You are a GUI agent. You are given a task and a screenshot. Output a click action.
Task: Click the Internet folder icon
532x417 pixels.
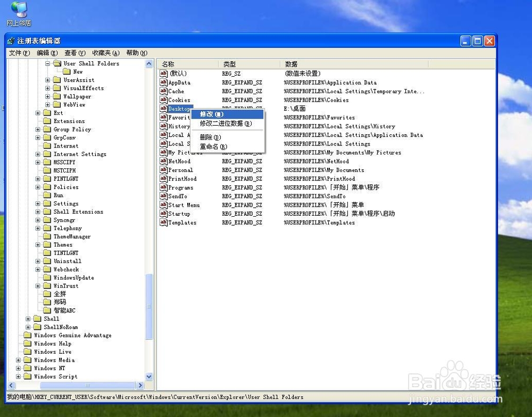tap(47, 146)
